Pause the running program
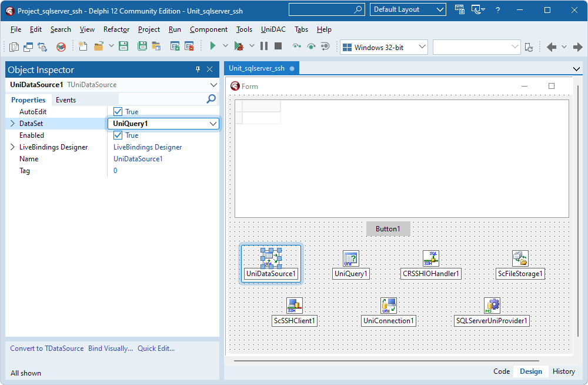588x385 pixels. coord(263,45)
